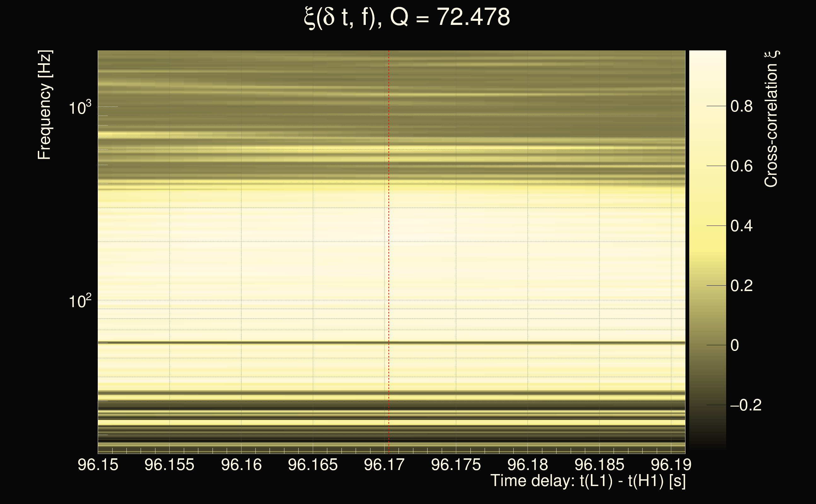Click the 0 value on the colorbar
Viewport: 816px width, 504px height.
point(735,345)
